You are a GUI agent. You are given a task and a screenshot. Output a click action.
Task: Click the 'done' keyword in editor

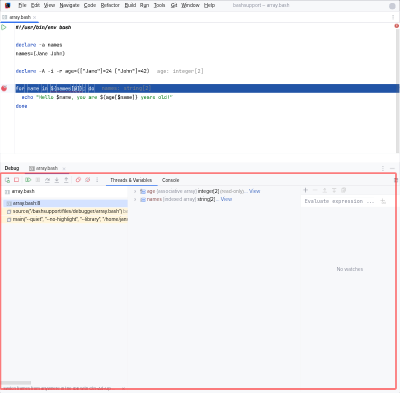pos(21,106)
